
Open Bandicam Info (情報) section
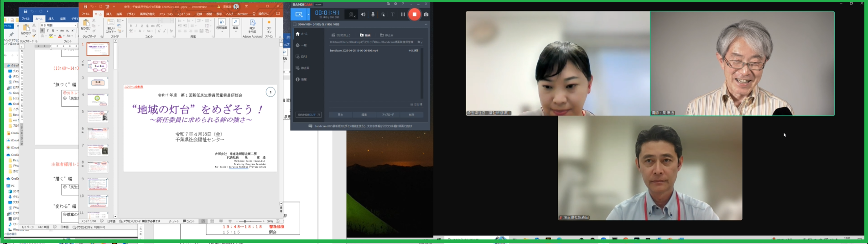(x=301, y=79)
